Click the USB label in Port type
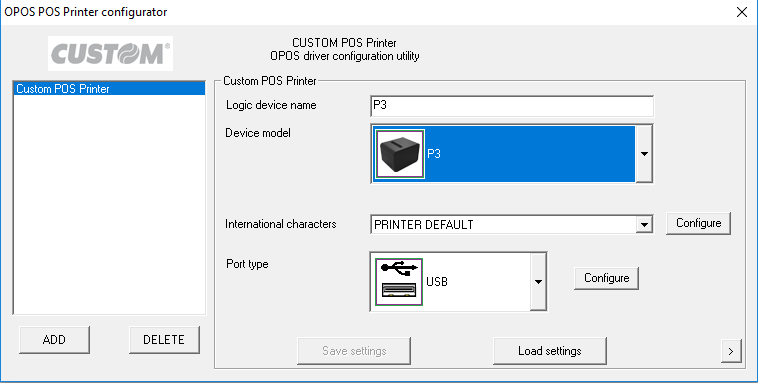 pos(437,282)
